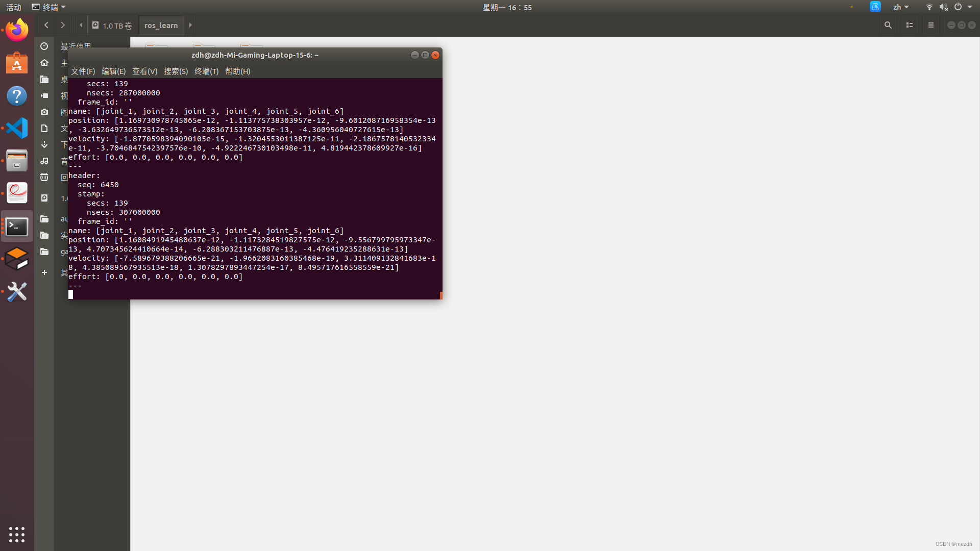
Task: Click the 1.0 TB 卷 path button
Action: tap(112, 26)
